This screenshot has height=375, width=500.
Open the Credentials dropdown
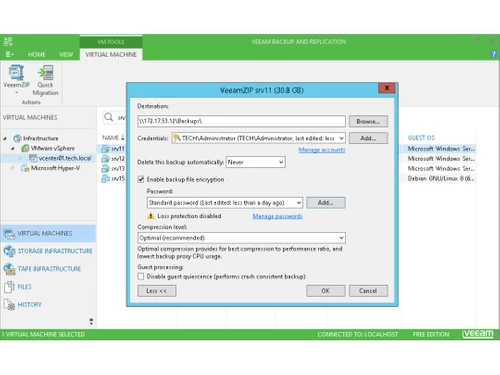(x=341, y=138)
